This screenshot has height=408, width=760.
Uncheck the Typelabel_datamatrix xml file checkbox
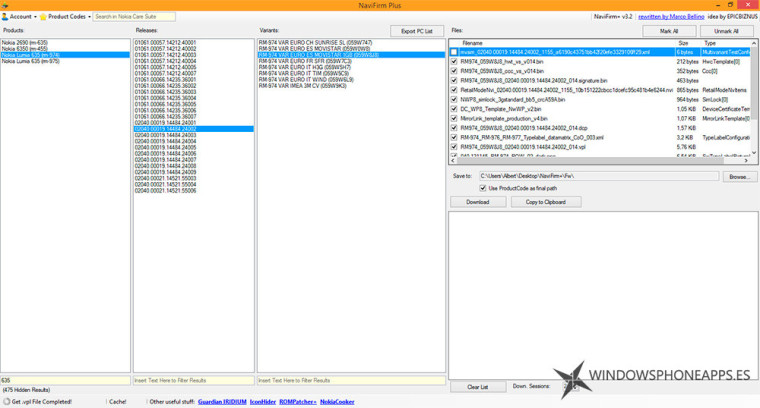click(x=454, y=137)
